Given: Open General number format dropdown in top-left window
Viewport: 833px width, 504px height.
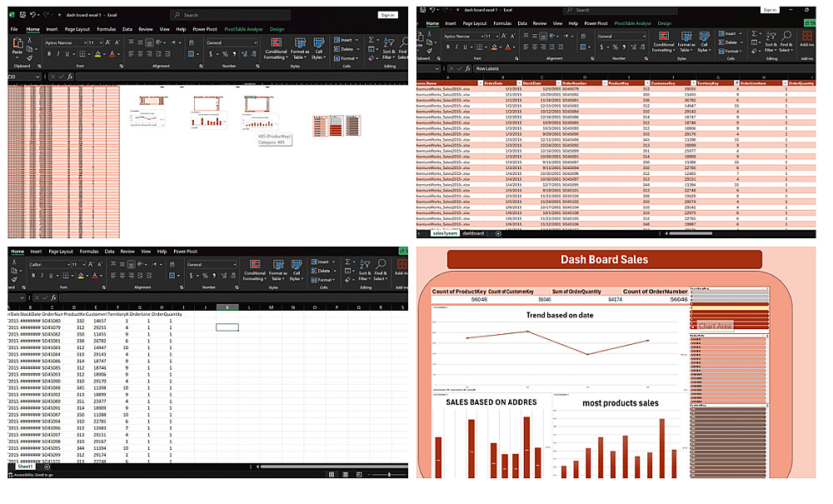Looking at the screenshot, I should [x=255, y=42].
